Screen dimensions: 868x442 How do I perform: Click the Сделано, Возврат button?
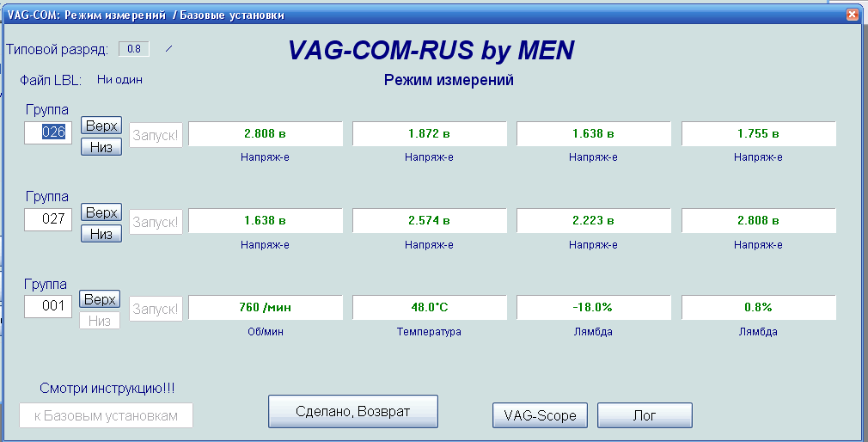tap(353, 411)
